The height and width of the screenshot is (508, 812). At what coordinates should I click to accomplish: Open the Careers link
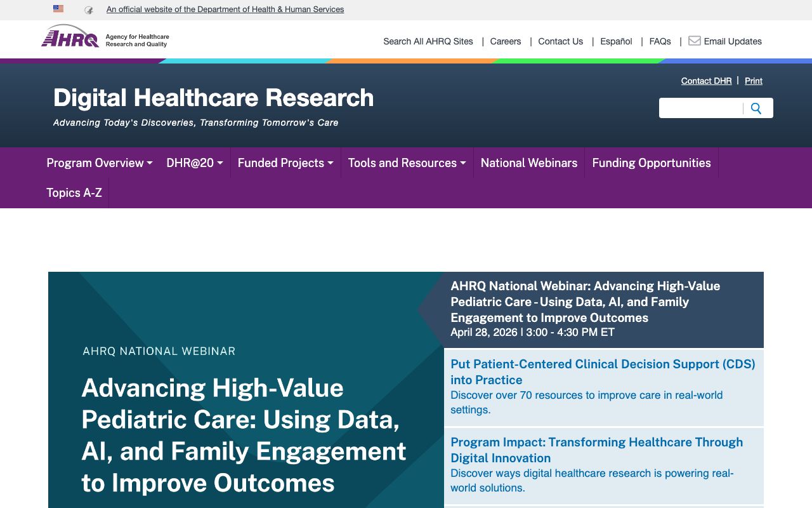point(506,41)
